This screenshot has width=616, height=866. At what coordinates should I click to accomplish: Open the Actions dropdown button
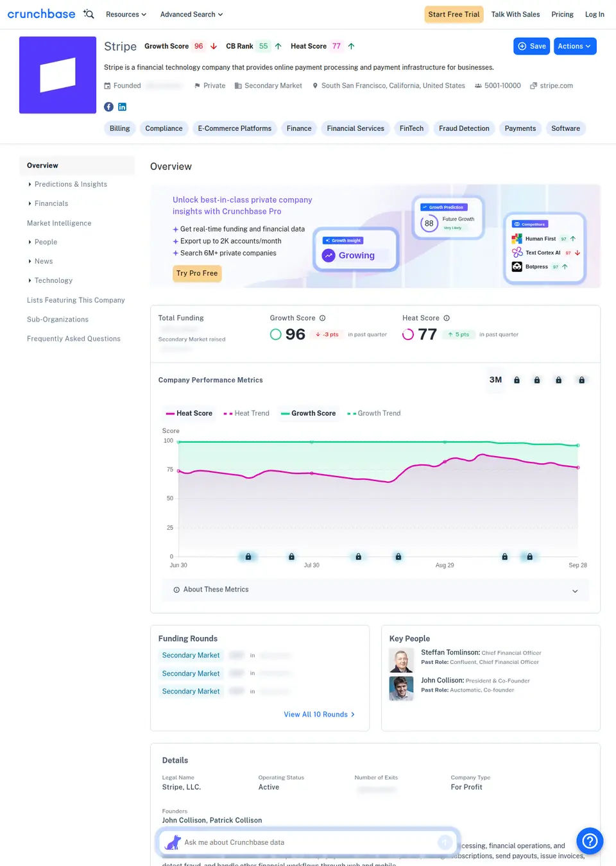point(575,46)
